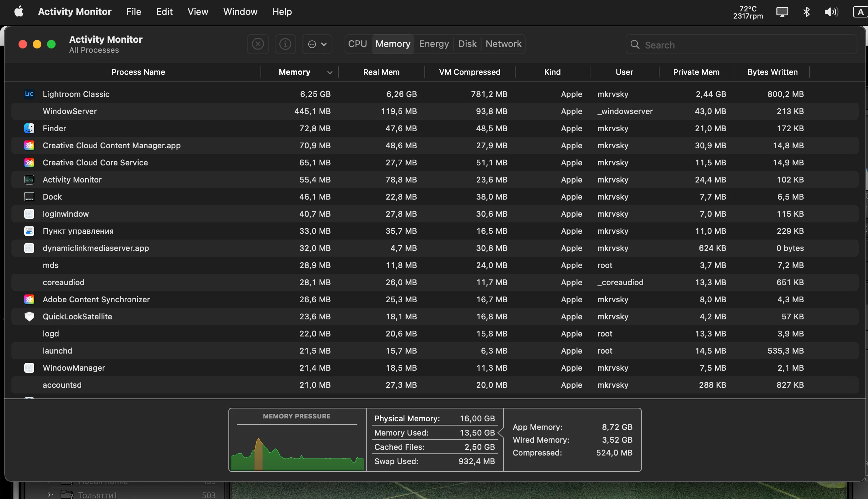Open the ellipsis options dropdown in toolbar
The image size is (868, 499).
(317, 44)
